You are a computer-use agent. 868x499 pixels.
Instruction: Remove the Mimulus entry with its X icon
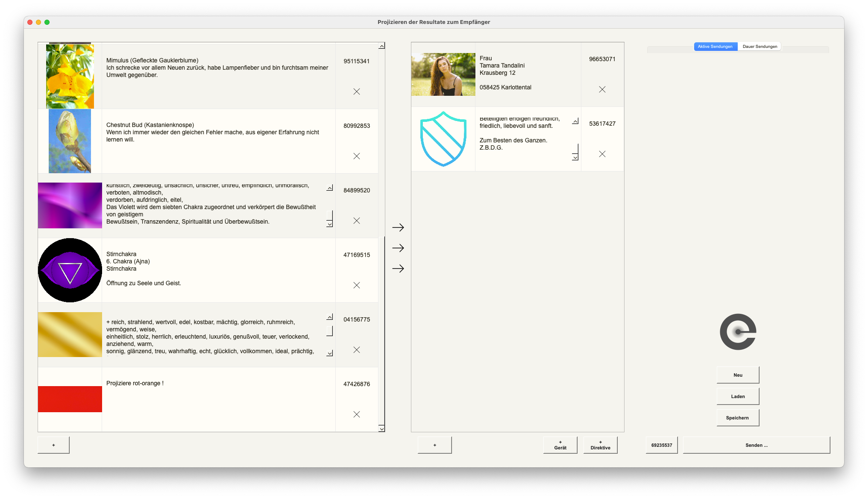[x=357, y=92]
